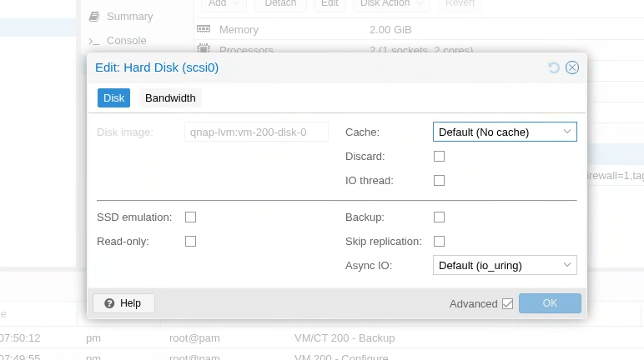The image size is (644, 360).
Task: Click the Summary notebook icon
Action: [x=94, y=17]
